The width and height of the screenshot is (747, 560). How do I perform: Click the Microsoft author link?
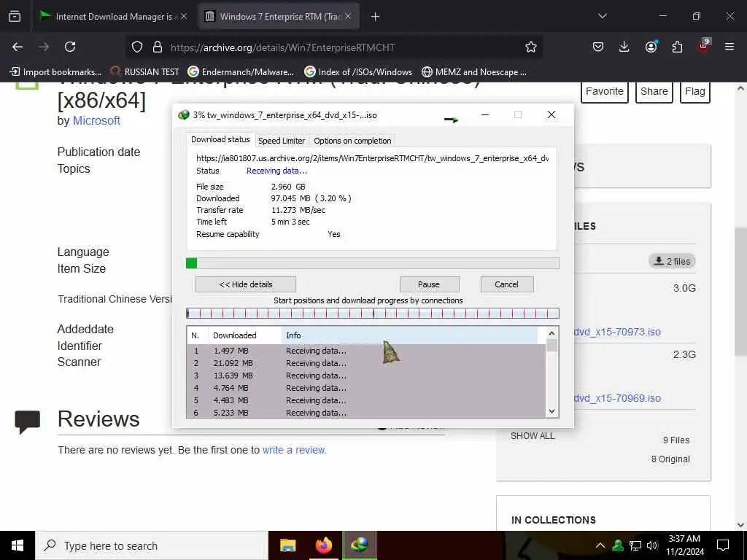point(96,120)
